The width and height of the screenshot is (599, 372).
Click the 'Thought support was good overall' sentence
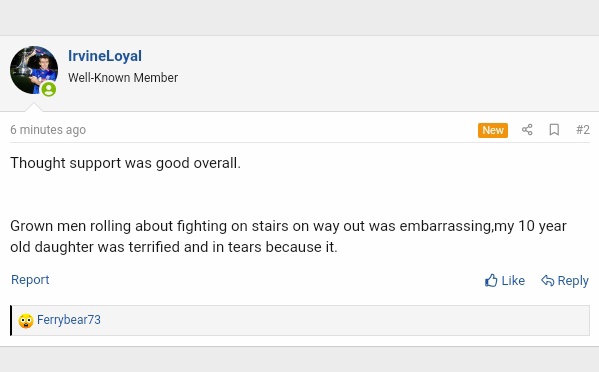coord(125,163)
